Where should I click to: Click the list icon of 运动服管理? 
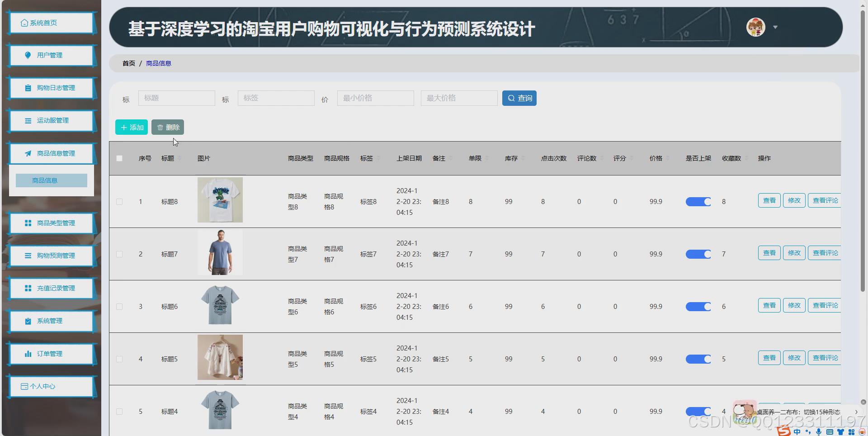pyautogui.click(x=28, y=121)
